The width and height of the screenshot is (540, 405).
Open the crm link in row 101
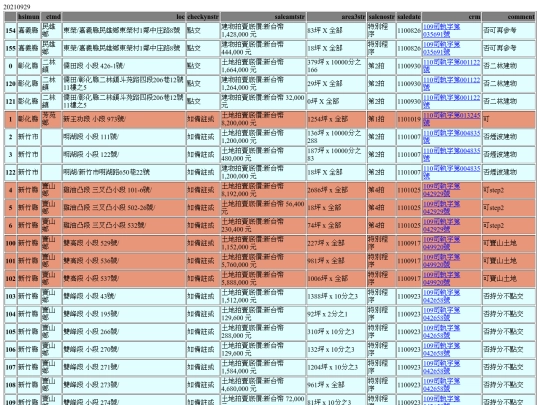click(x=441, y=261)
